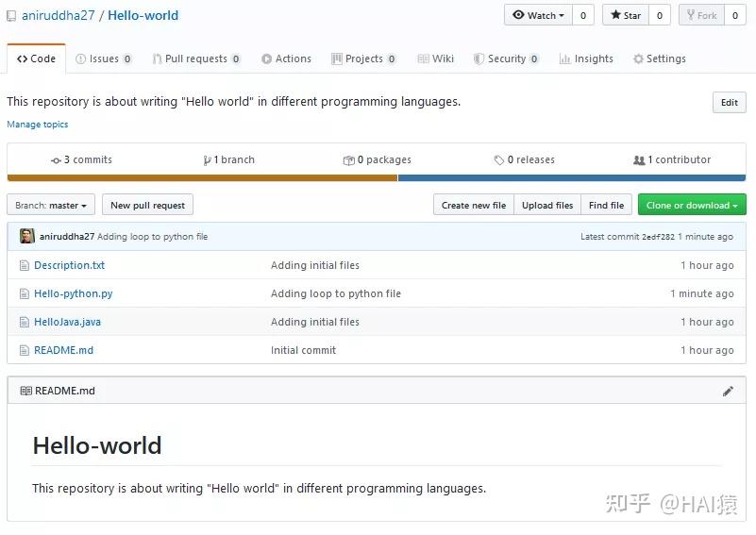Image resolution: width=756 pixels, height=535 pixels.
Task: Click the Fork button
Action: coord(701,15)
